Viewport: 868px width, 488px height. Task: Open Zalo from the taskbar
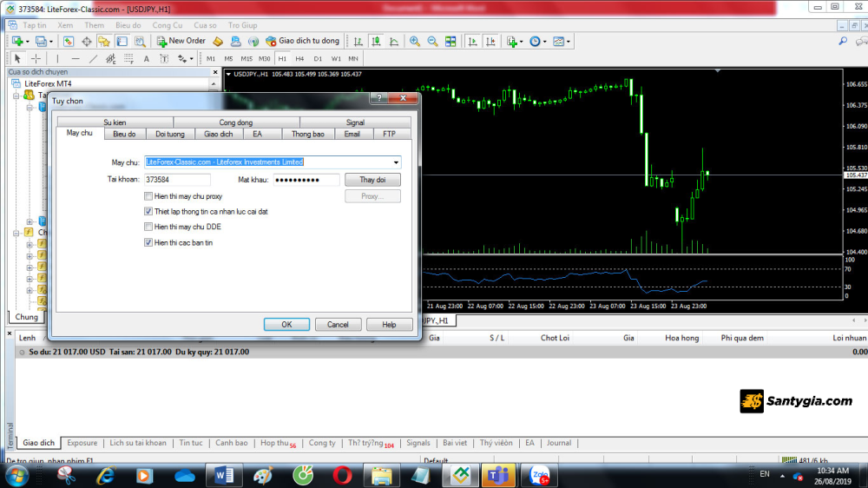(539, 475)
